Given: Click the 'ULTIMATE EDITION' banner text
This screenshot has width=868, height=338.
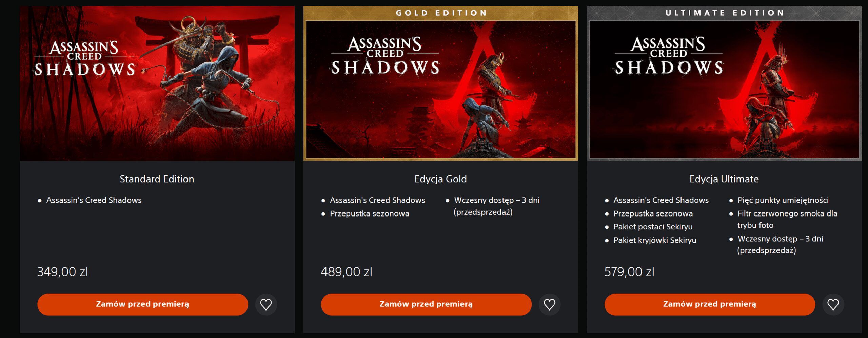Looking at the screenshot, I should point(725,13).
